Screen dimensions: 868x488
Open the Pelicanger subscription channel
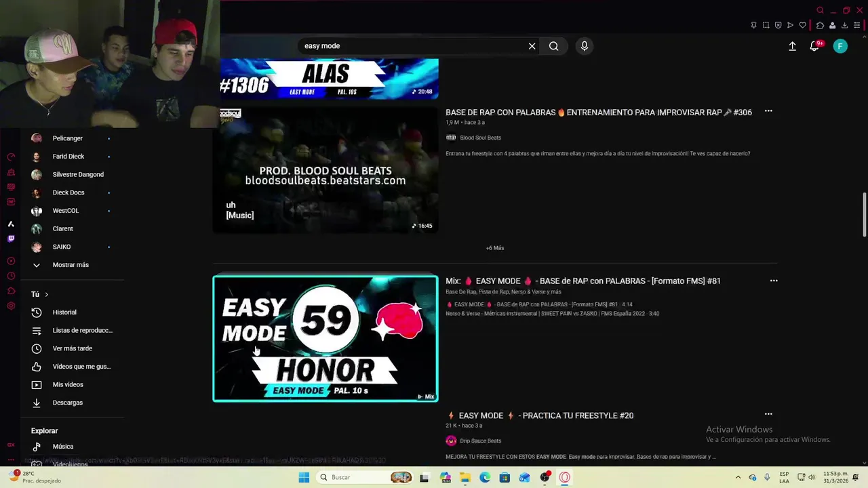(x=71, y=138)
